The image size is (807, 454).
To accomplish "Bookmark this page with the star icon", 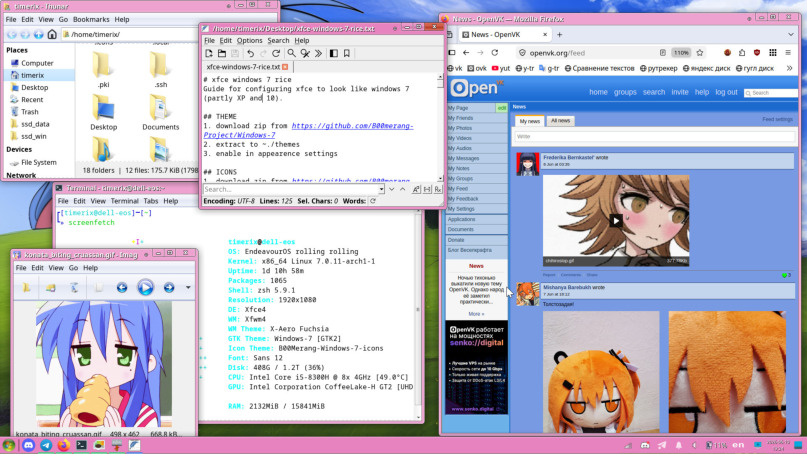I will click(700, 53).
